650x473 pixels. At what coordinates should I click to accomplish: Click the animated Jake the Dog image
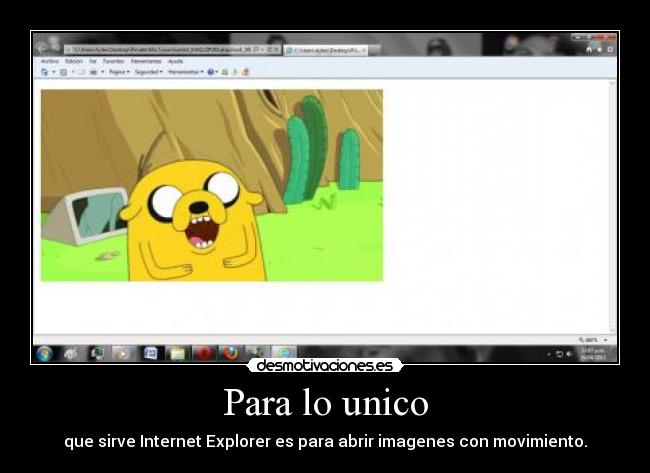(x=212, y=185)
